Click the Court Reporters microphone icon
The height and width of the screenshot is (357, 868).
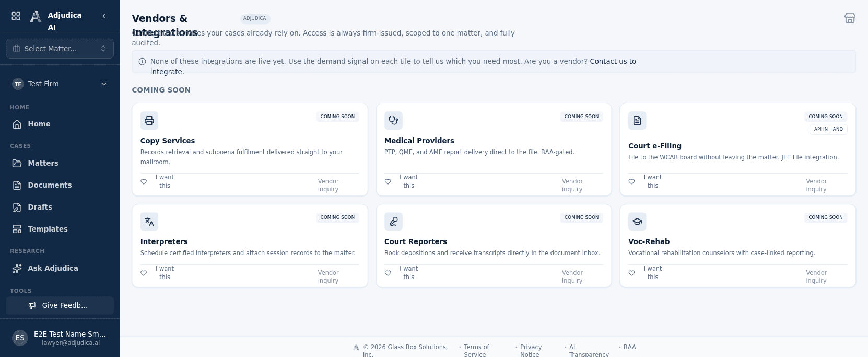click(x=393, y=221)
